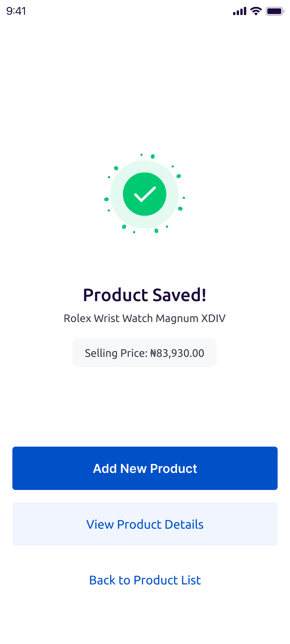290x644 pixels.
Task: Tap the largest green confetti dot above the badge
Action: click(x=153, y=156)
